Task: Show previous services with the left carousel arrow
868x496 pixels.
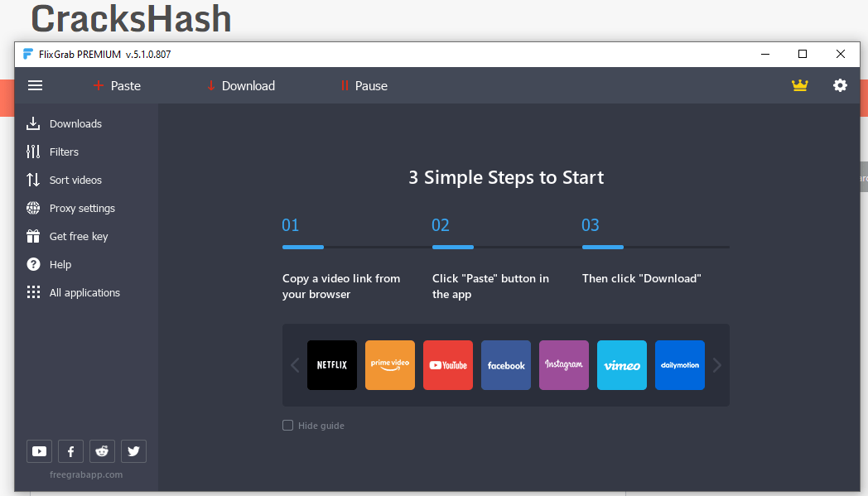Action: 295,365
